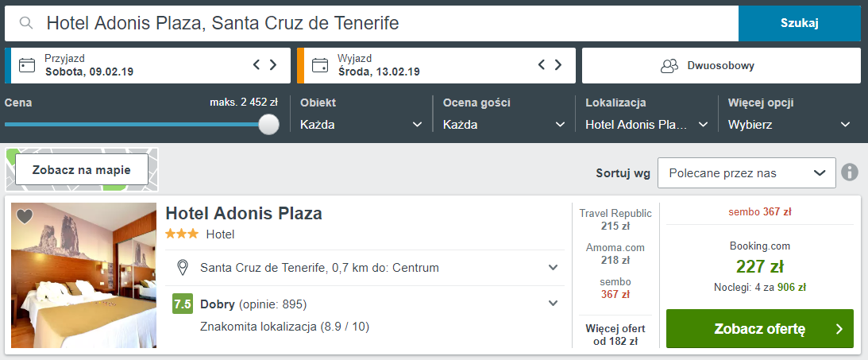The height and width of the screenshot is (360, 868).
Task: Open the Ocena gości filter dropdown
Action: (x=503, y=125)
